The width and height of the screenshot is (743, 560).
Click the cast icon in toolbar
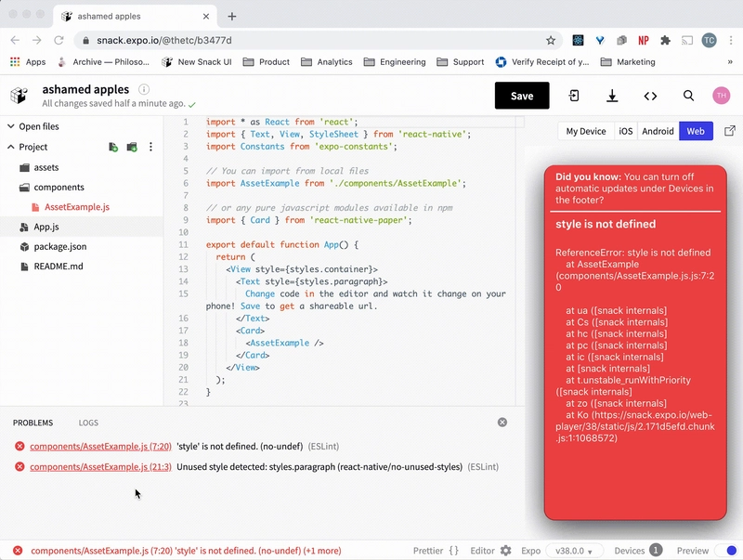(x=687, y=40)
